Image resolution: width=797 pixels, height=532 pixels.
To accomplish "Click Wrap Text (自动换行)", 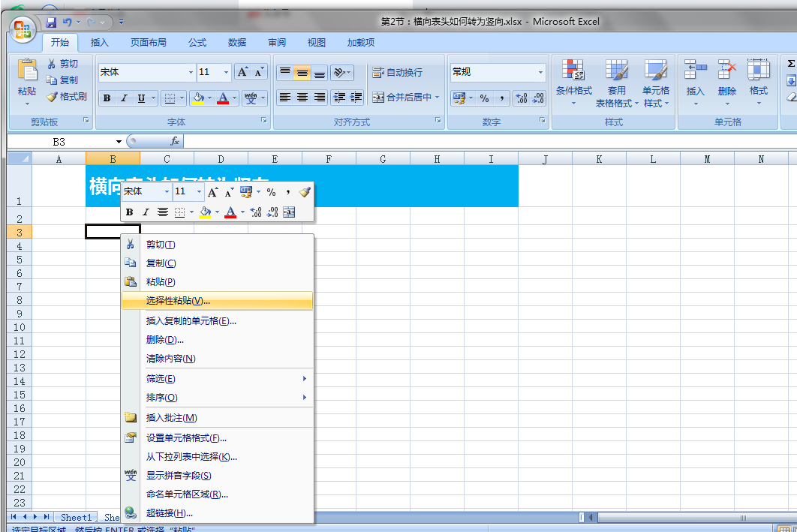I will 398,73.
